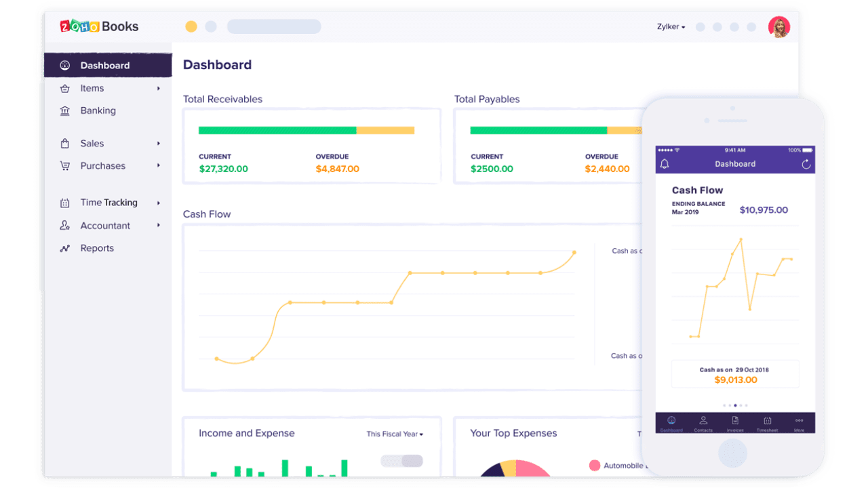
Task: Click the yellow circle in top bar
Action: click(191, 26)
